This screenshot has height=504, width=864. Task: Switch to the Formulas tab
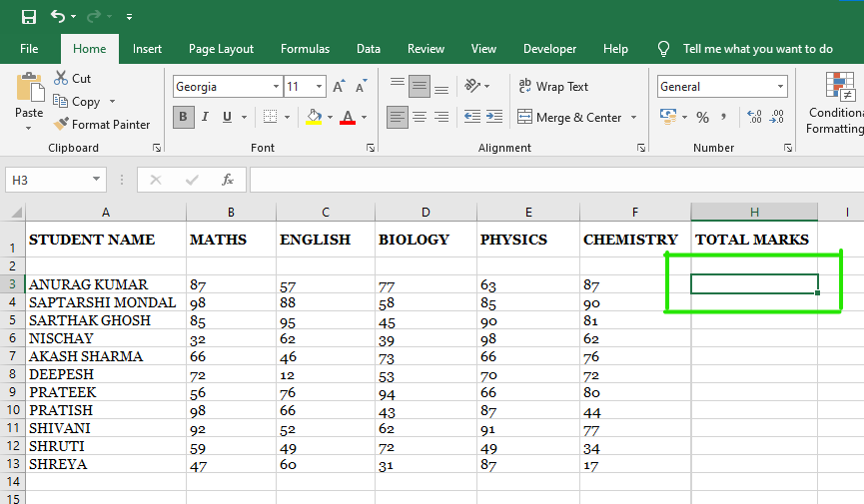(305, 49)
